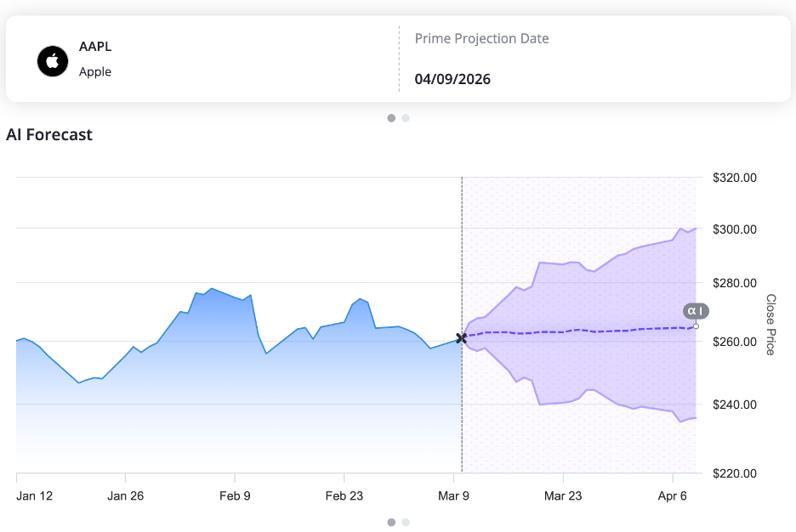The height and width of the screenshot is (532, 796).
Task: Click the Jan 26 date axis label
Action: (126, 495)
